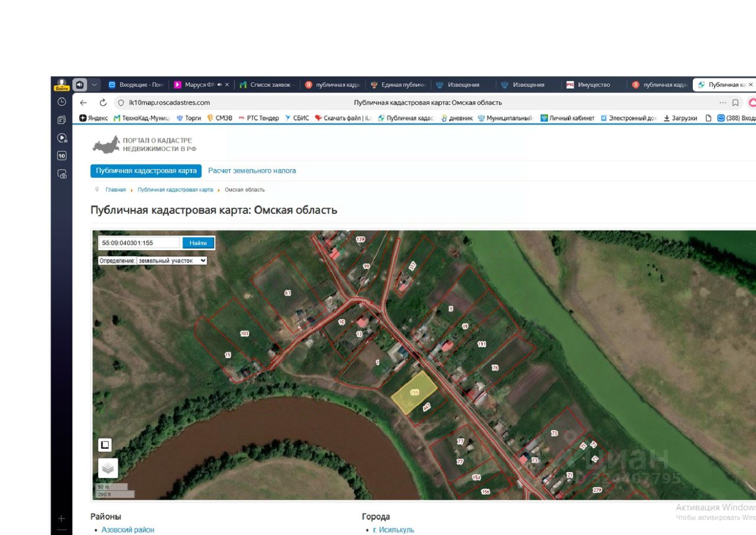
Task: Open the Определение object type dropdown
Action: pos(171,260)
